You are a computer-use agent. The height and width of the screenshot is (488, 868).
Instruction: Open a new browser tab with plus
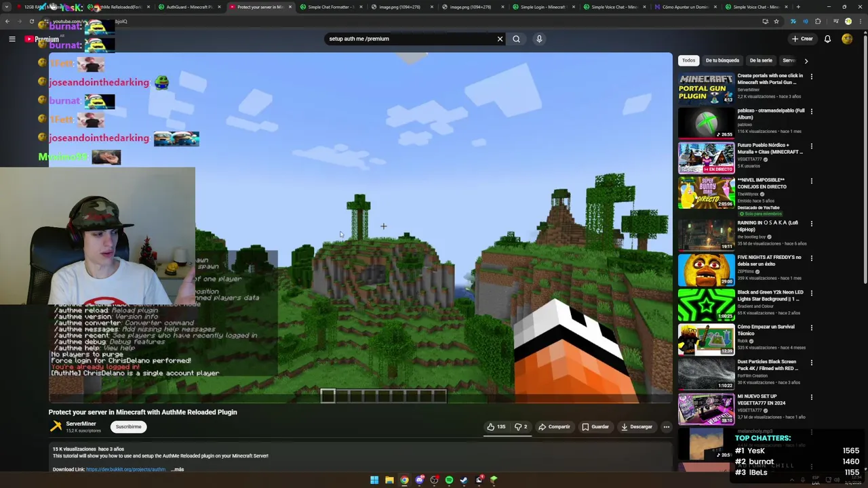798,7
